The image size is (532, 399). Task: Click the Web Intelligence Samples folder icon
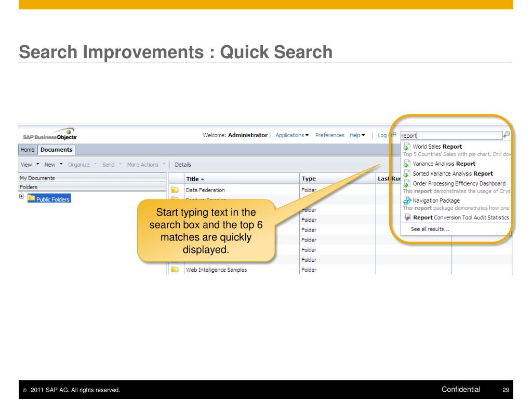tap(175, 270)
